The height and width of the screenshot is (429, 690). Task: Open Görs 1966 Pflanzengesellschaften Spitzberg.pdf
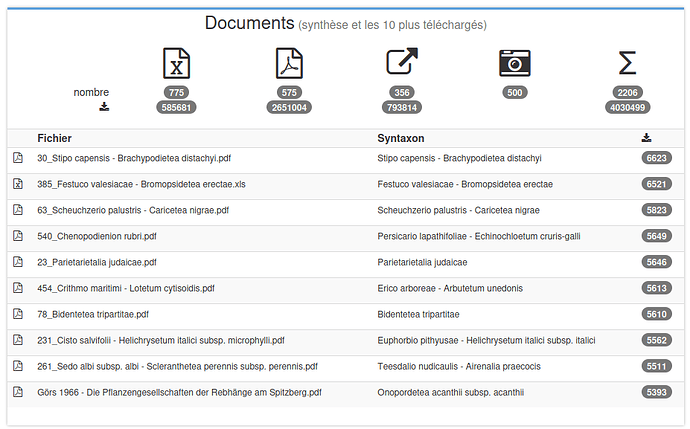coord(179,392)
